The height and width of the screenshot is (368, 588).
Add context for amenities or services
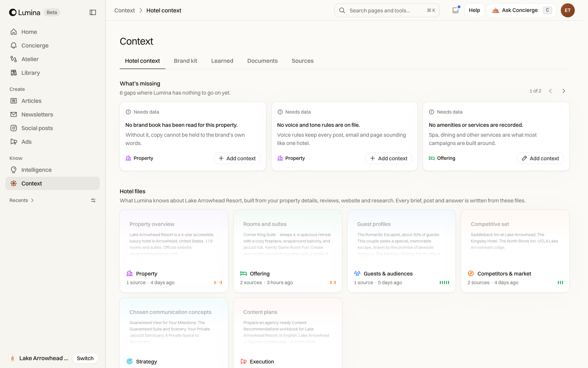[x=540, y=158]
